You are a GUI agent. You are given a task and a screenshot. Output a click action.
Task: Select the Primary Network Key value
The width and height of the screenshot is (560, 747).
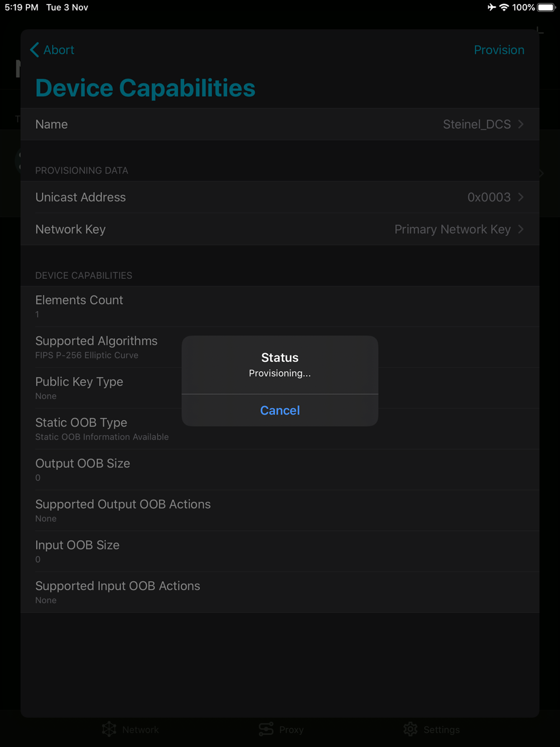pos(452,229)
